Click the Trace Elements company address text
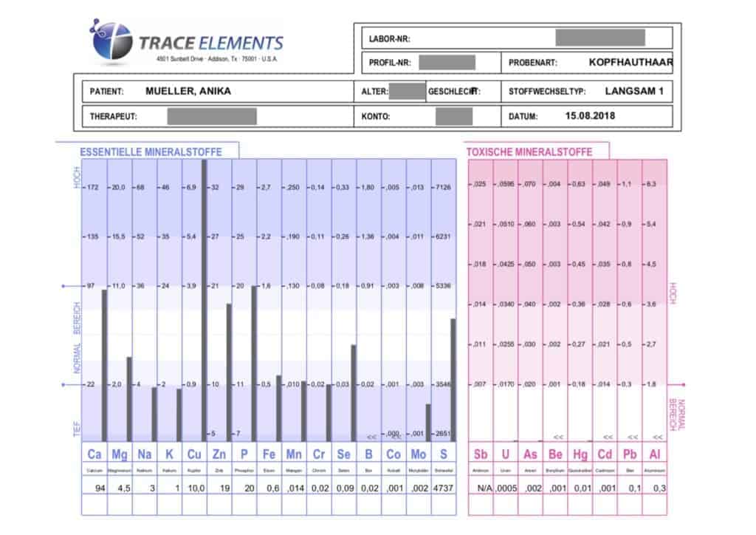The height and width of the screenshot is (535, 756). (219, 59)
